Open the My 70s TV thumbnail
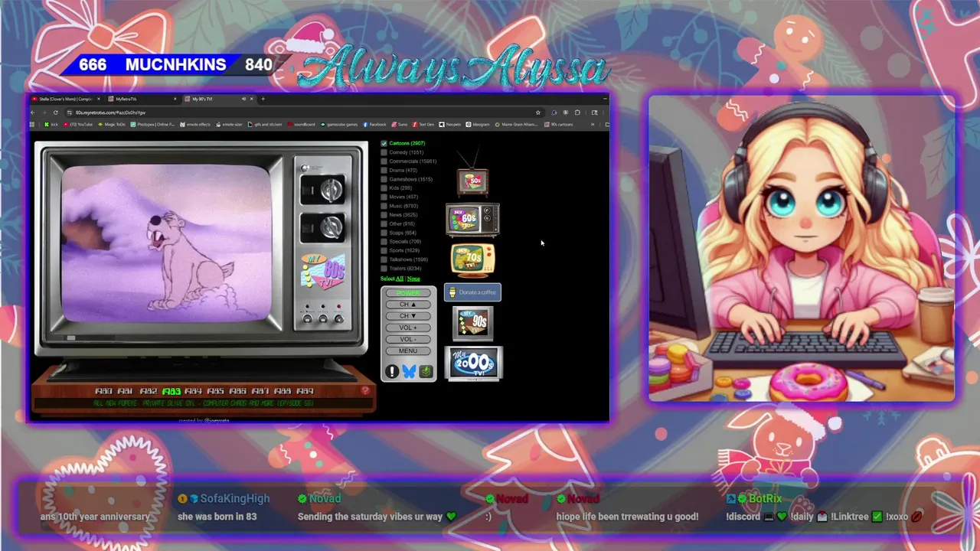 pyautogui.click(x=472, y=259)
